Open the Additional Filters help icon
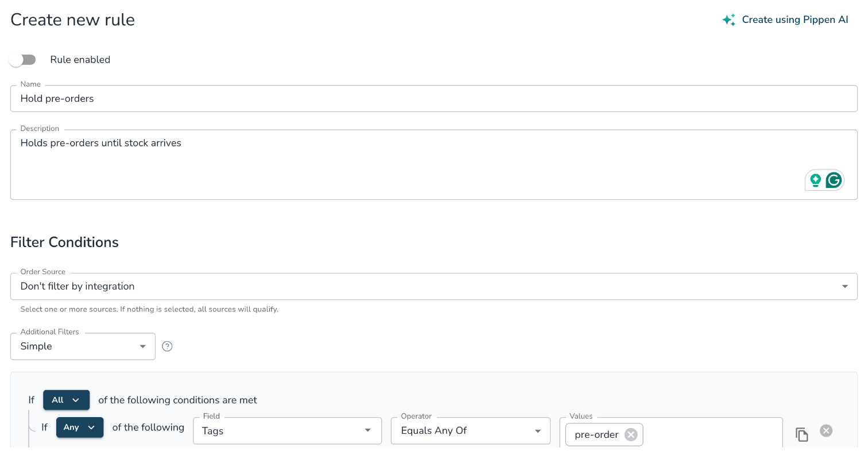Screen dimensions: 868x451 click(167, 346)
